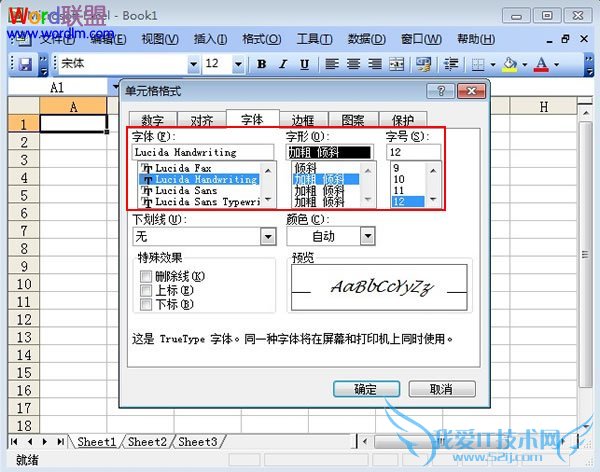Close the 单元格格式 dialog
600x472 pixels.
pyautogui.click(x=471, y=91)
